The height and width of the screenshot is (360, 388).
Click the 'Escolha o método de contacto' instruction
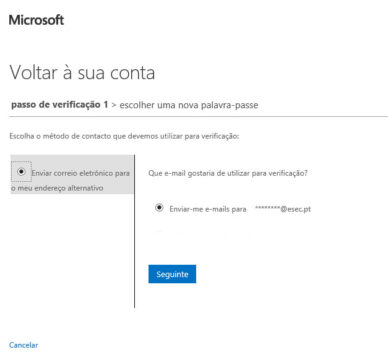pos(124,136)
